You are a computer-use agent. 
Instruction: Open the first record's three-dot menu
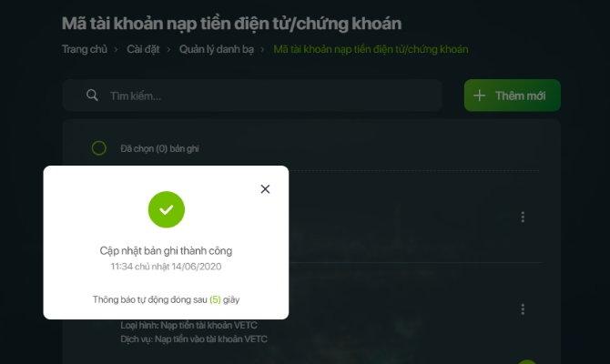[x=523, y=217]
